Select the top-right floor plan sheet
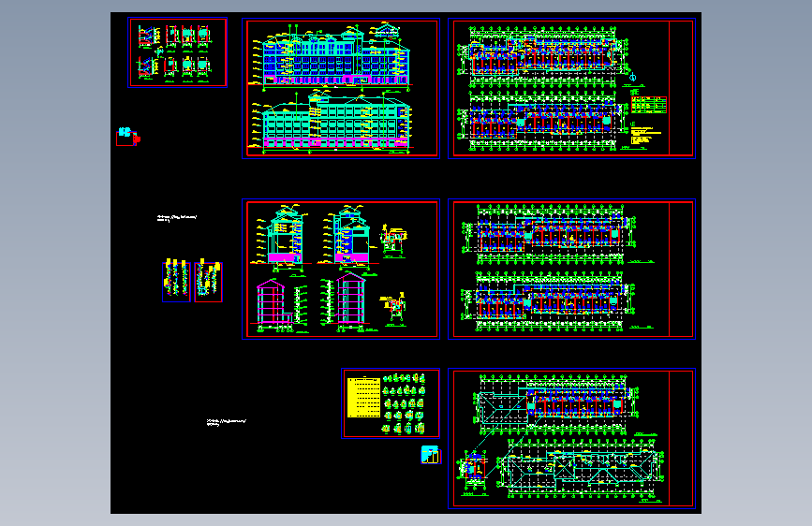Viewport: 812px width, 526px height. click(571, 88)
